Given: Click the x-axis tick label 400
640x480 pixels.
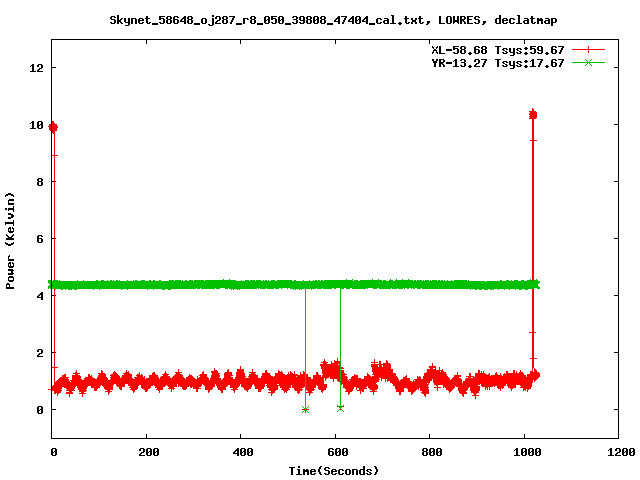Looking at the screenshot, I should 243,452.
